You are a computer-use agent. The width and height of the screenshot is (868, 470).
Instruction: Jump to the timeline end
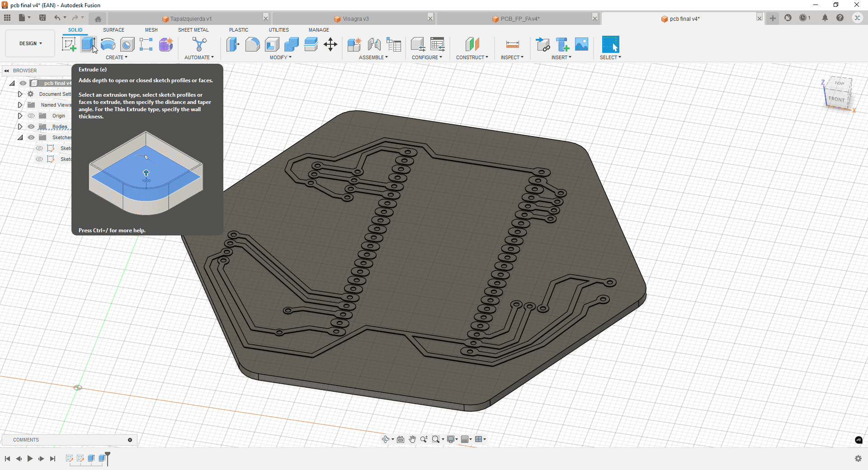point(52,458)
